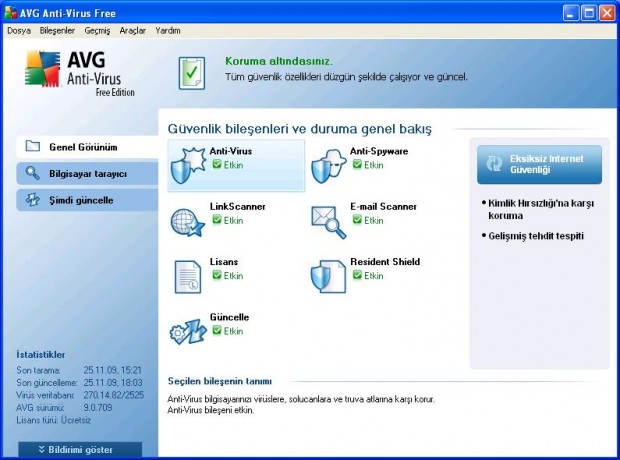This screenshot has height=460, width=620.
Task: Click the AVG title bar application icon
Action: click(x=11, y=13)
